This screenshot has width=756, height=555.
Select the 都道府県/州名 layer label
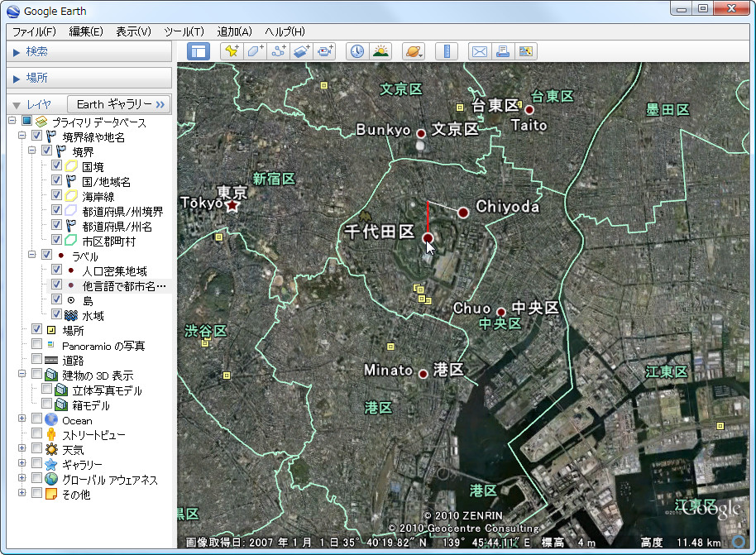point(117,227)
